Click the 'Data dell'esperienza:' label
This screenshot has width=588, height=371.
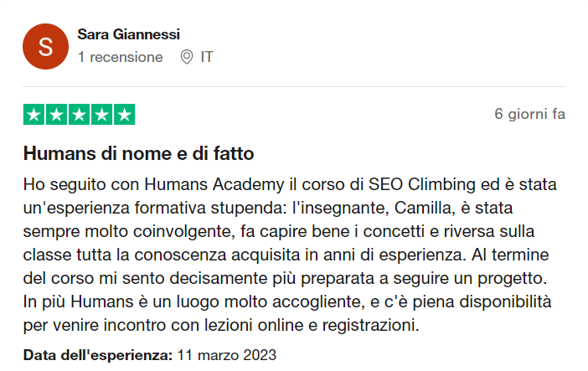[98, 355]
